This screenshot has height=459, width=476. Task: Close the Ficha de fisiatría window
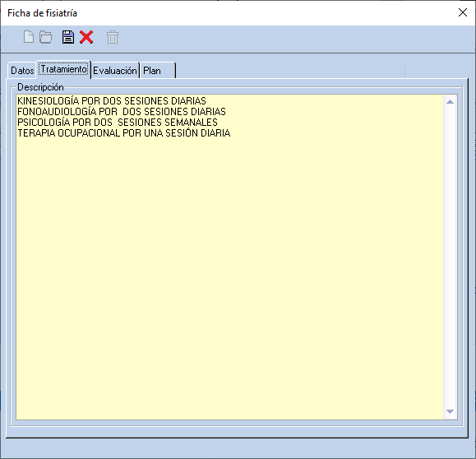tap(463, 13)
